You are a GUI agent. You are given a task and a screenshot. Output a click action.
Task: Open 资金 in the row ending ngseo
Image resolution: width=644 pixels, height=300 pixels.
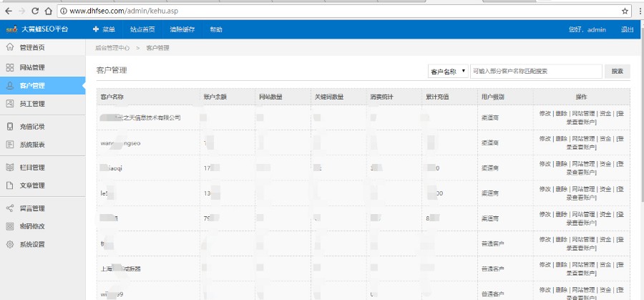coord(605,139)
